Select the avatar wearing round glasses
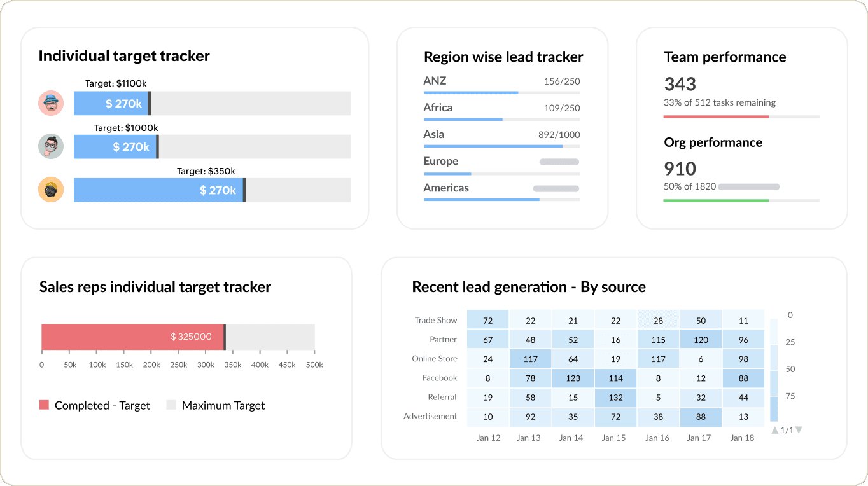Image resolution: width=868 pixels, height=486 pixels. pyautogui.click(x=51, y=146)
